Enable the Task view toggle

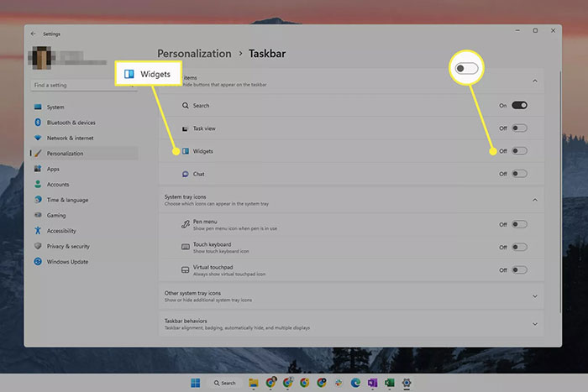pyautogui.click(x=519, y=128)
